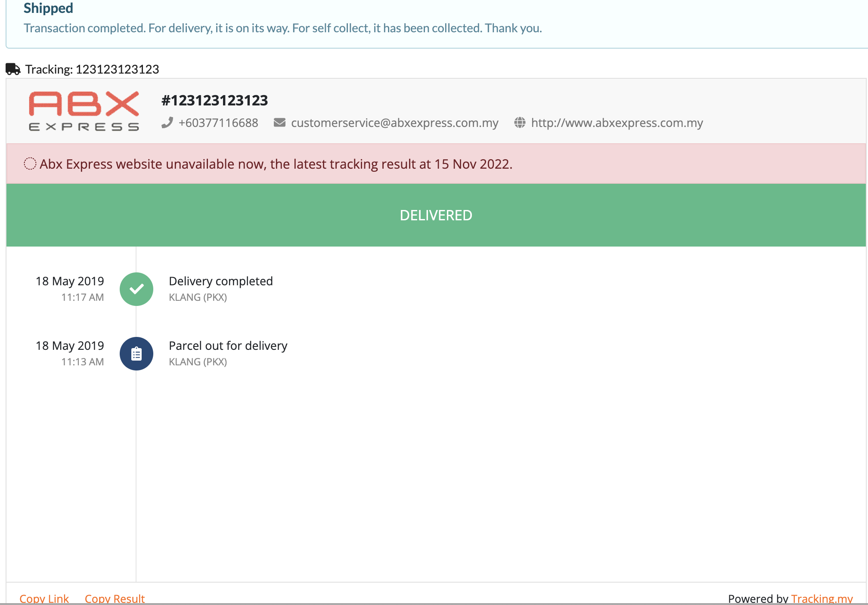Click the blue clipboard Parcel out for delivery icon

[136, 354]
